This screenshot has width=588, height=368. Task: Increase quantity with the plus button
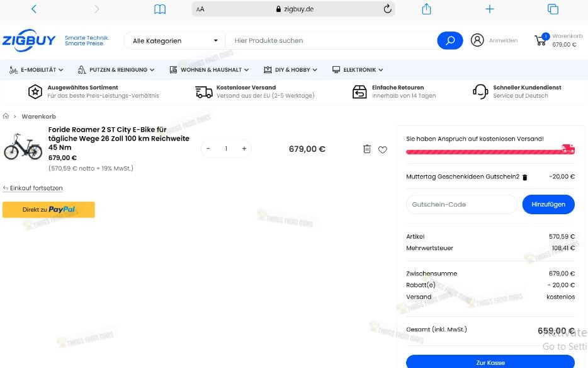(244, 149)
